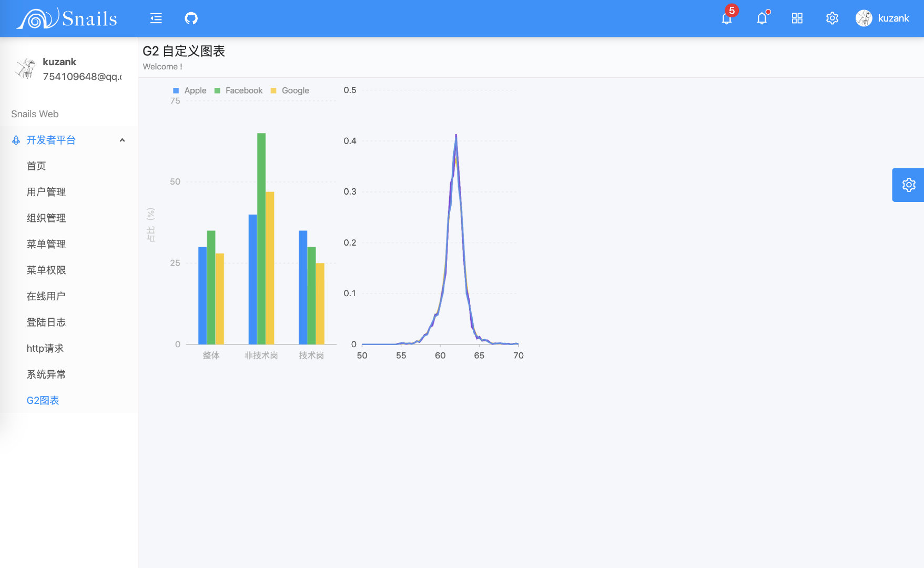Viewport: 924px width, 568px height.
Task: Click the Facebook legend label
Action: [x=244, y=90]
